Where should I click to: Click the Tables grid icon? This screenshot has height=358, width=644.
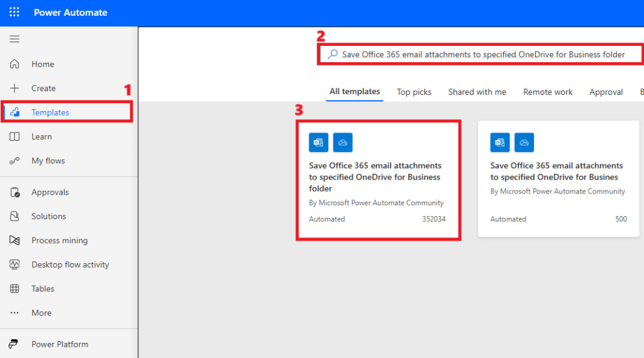[x=14, y=289]
